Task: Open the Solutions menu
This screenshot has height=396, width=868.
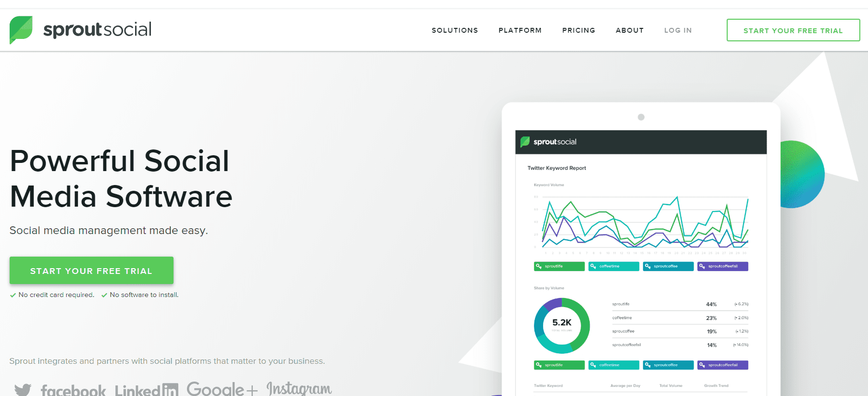Action: pos(455,30)
